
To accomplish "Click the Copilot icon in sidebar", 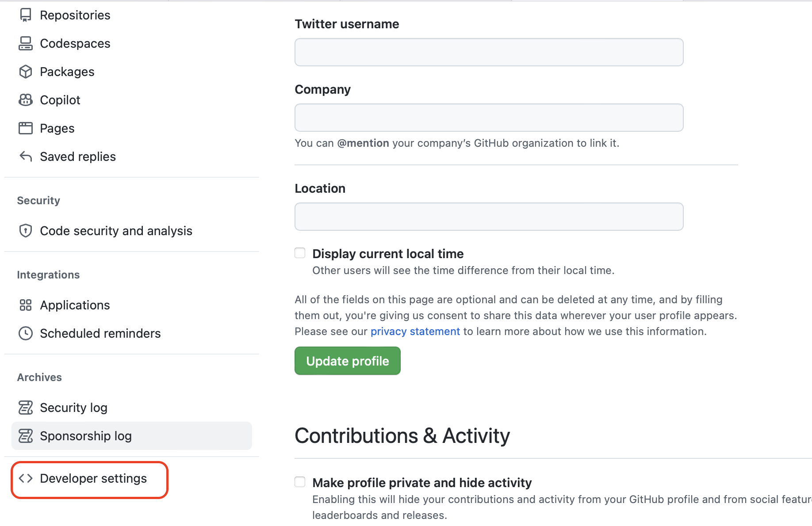I will 26,100.
